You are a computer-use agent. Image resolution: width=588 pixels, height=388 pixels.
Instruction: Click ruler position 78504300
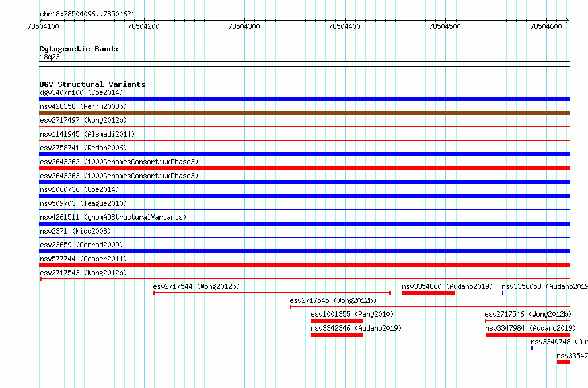[244, 26]
